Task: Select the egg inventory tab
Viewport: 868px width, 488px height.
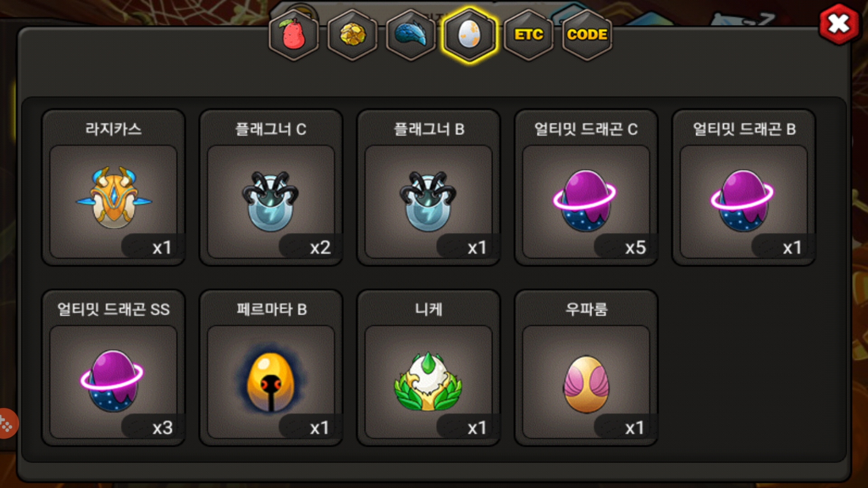Action: (470, 35)
